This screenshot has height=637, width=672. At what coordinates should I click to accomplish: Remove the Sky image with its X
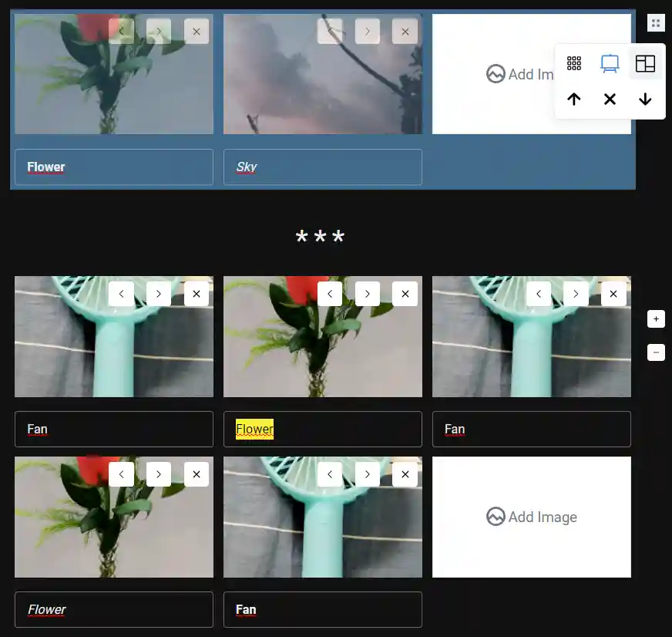click(405, 32)
